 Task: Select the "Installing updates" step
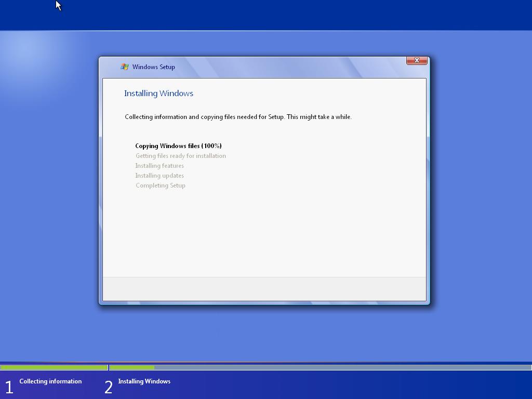(159, 176)
